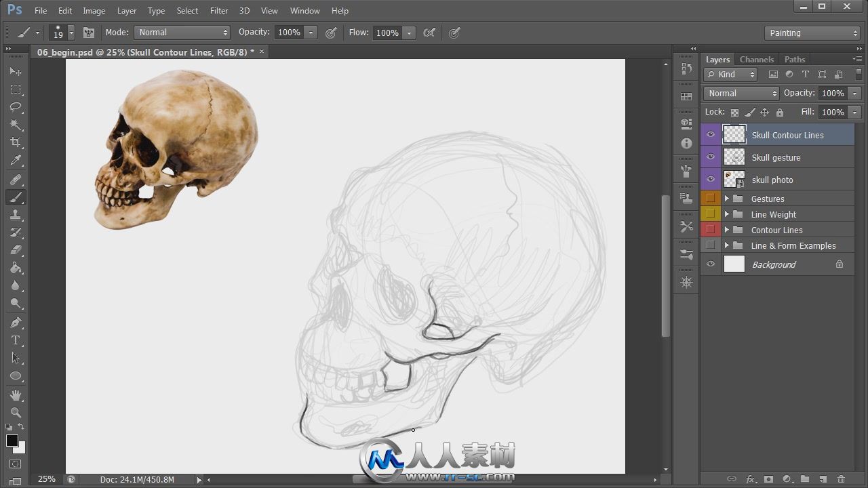Open the layer blend mode Normal dropdown
The height and width of the screenshot is (488, 868).
coord(741,94)
